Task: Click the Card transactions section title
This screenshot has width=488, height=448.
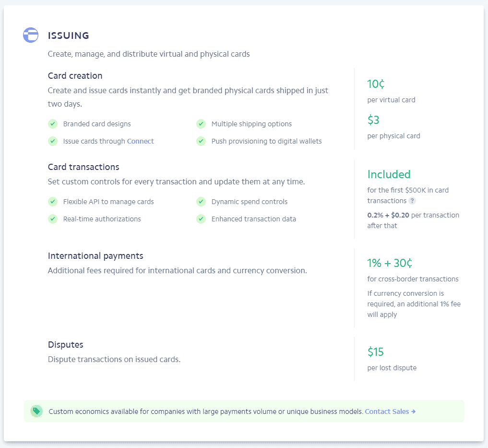Action: tap(83, 167)
